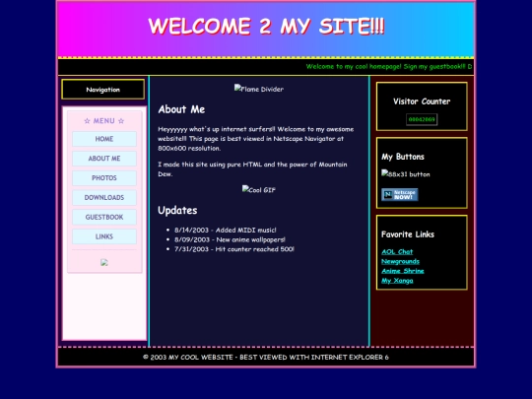Screen dimensions: 532x399
Task: Click the LINKS menu button
Action: click(104, 236)
